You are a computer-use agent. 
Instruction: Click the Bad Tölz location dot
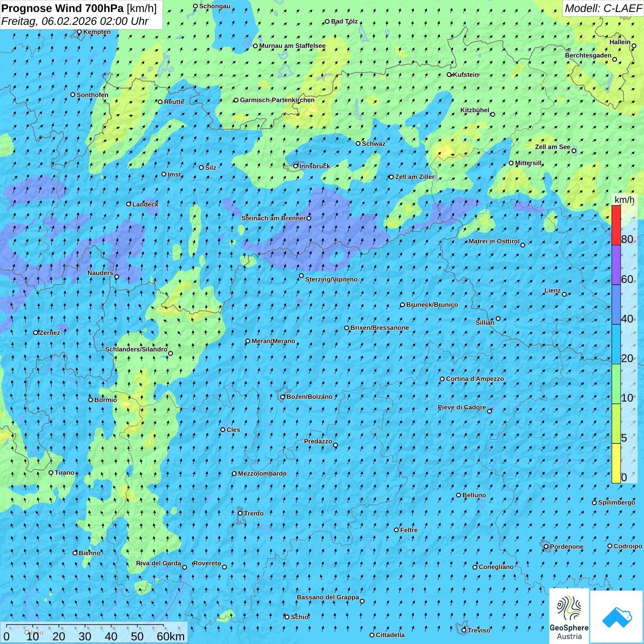[x=328, y=22]
